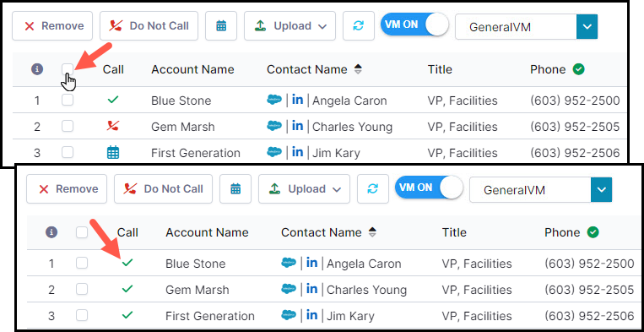Click the Do Not Call button in the bottom toolbar
Viewport: 644px width, 332px height.
pos(163,189)
